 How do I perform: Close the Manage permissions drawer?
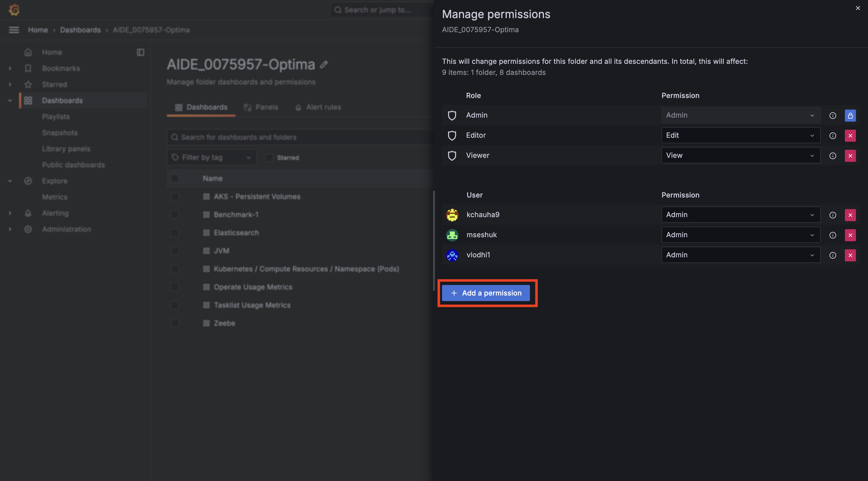click(x=857, y=8)
